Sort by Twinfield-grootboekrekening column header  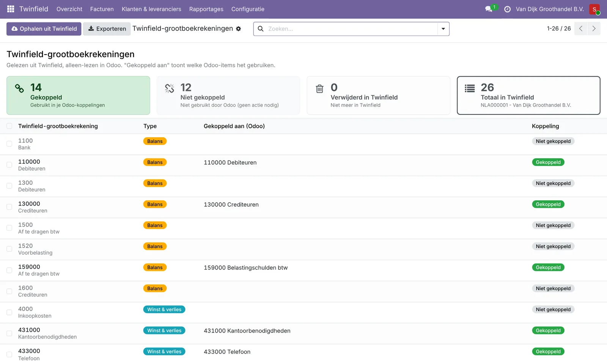coord(58,126)
